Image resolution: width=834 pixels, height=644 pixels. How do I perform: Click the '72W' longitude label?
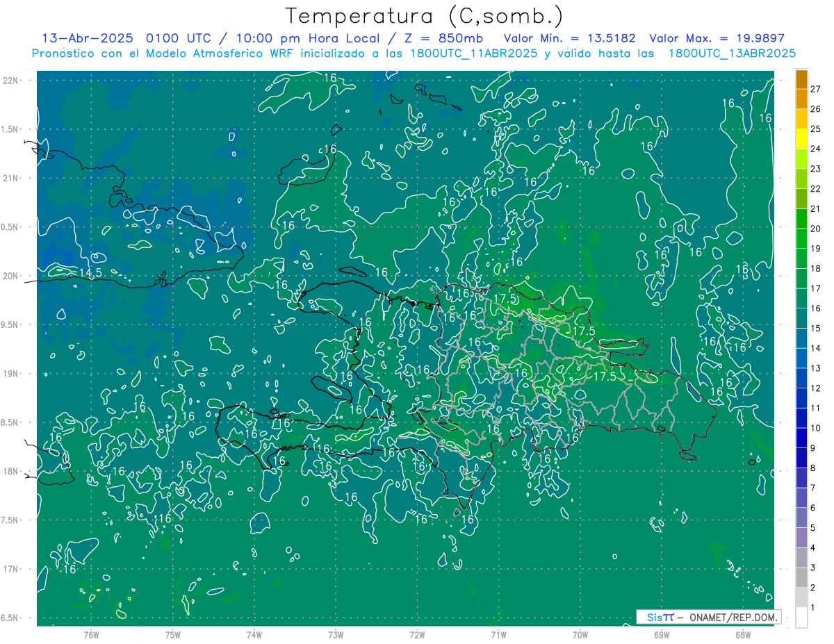[418, 635]
